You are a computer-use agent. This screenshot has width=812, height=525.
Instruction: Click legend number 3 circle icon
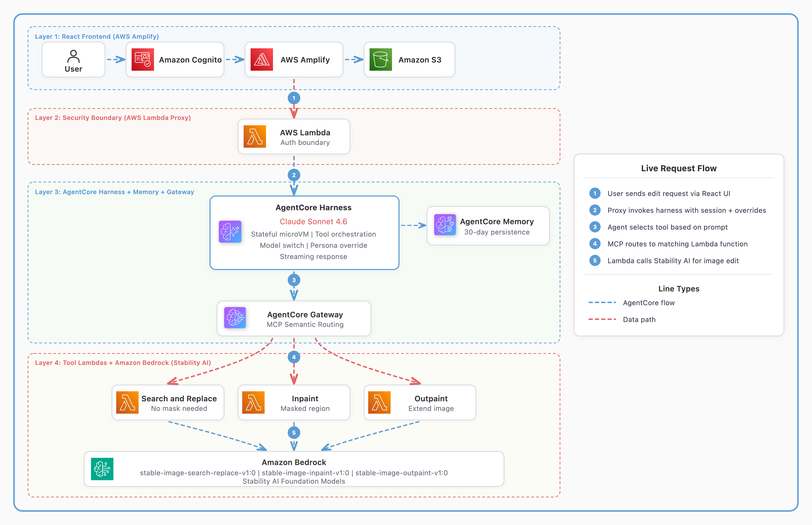(595, 227)
